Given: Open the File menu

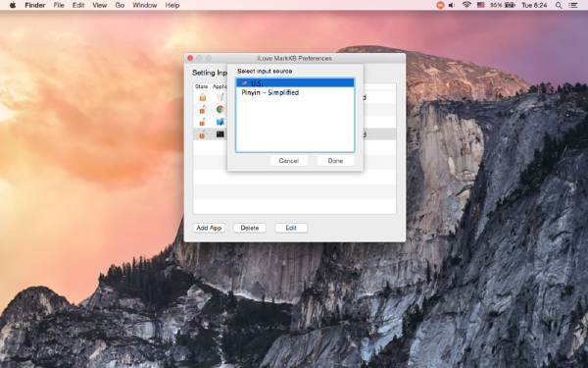Looking at the screenshot, I should [59, 5].
